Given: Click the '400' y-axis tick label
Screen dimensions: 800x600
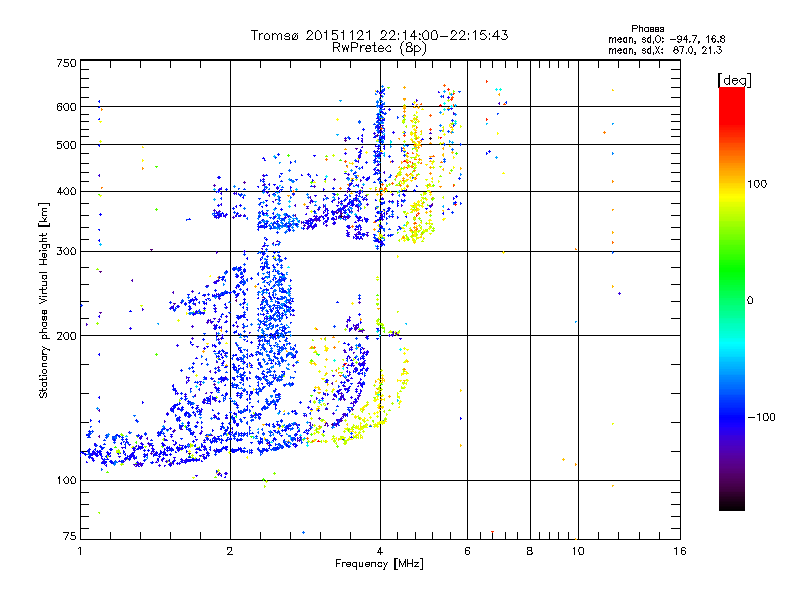Looking at the screenshot, I should (67, 192).
